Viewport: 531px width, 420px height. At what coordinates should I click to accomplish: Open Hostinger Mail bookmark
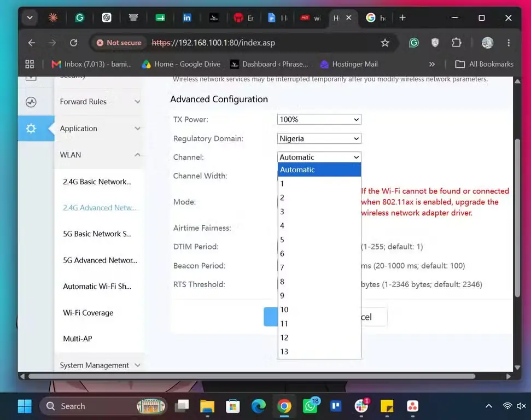[x=349, y=64]
